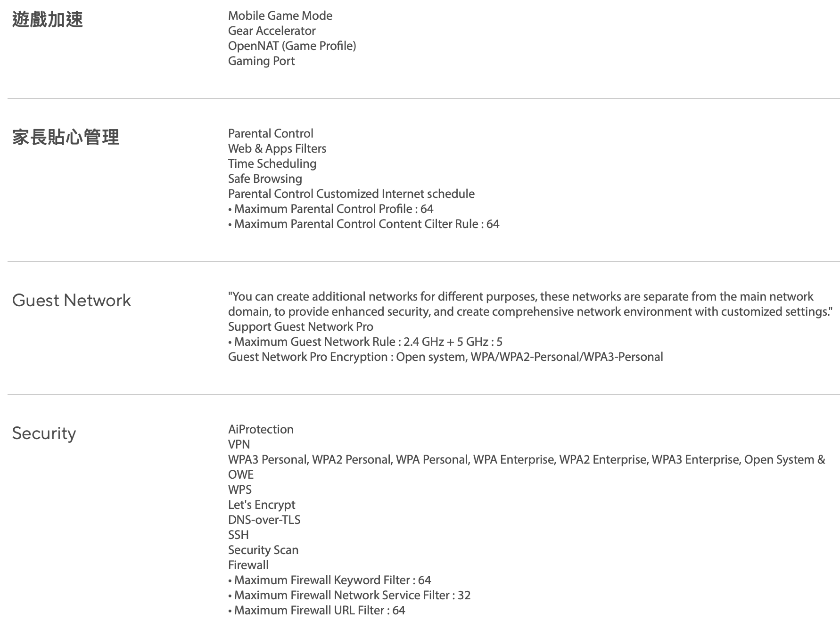The image size is (840, 637).
Task: Click the Security section heading
Action: (x=44, y=433)
